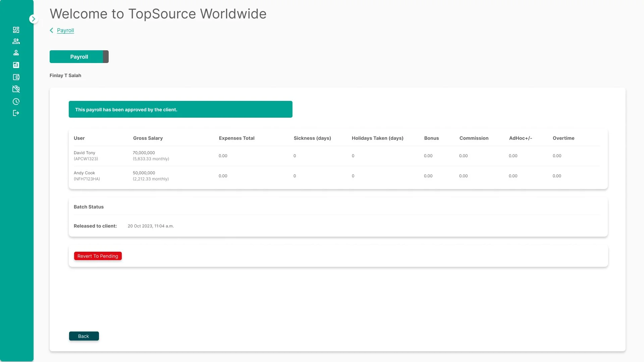Click the payroll approved by client banner
The height and width of the screenshot is (362, 644).
click(180, 109)
